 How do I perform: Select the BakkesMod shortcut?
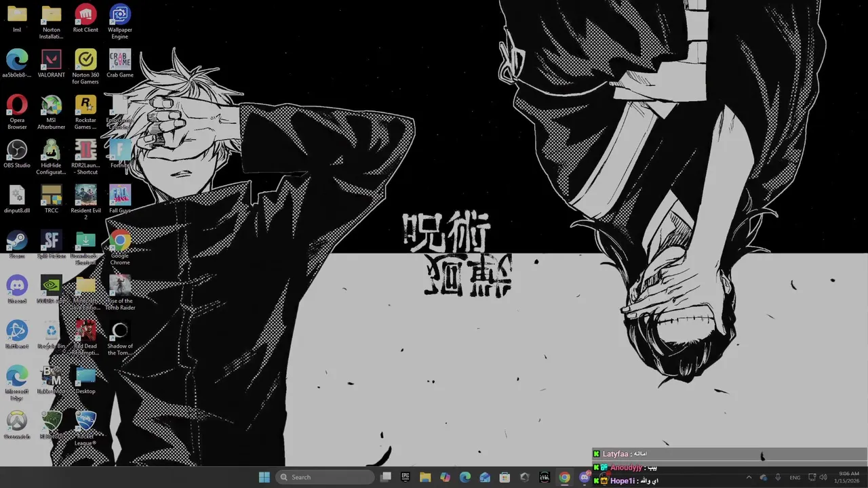pos(52,380)
